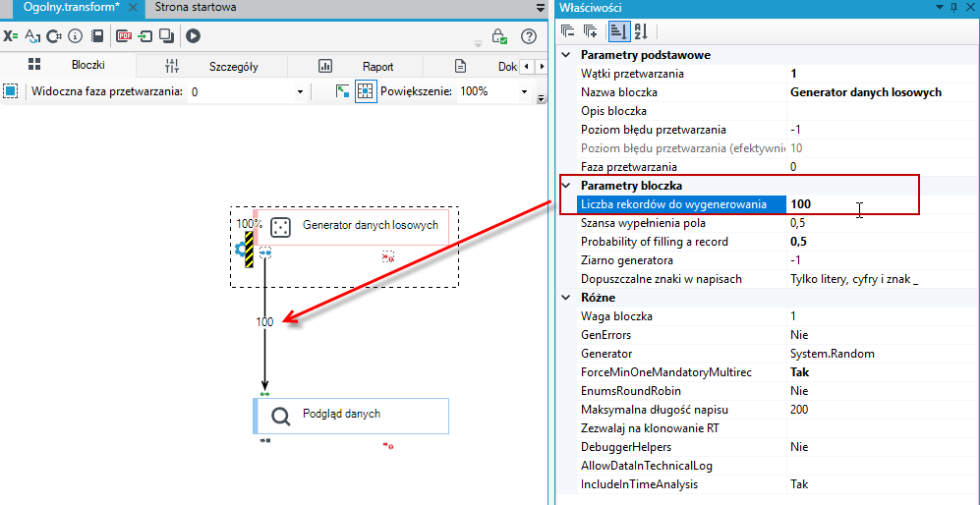980x505 pixels.
Task: Open the Raport tab
Action: (x=355, y=66)
